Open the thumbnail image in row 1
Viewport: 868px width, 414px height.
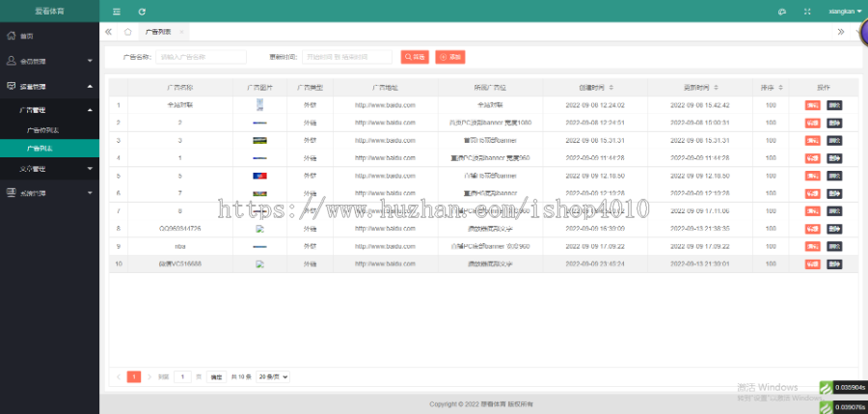tap(259, 105)
